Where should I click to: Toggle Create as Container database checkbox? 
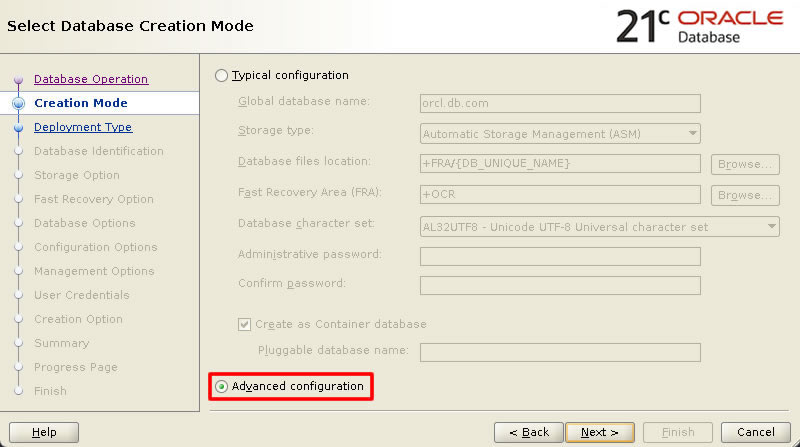point(244,325)
